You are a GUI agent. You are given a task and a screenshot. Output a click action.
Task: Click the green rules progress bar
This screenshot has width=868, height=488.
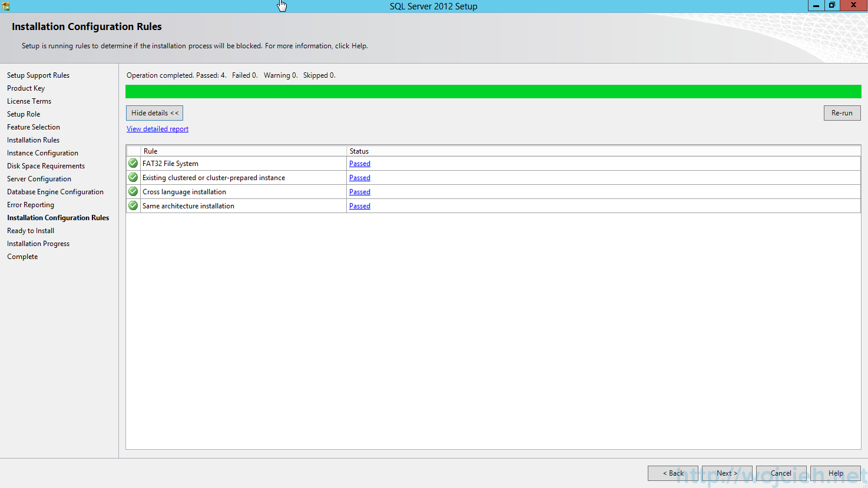(x=493, y=91)
